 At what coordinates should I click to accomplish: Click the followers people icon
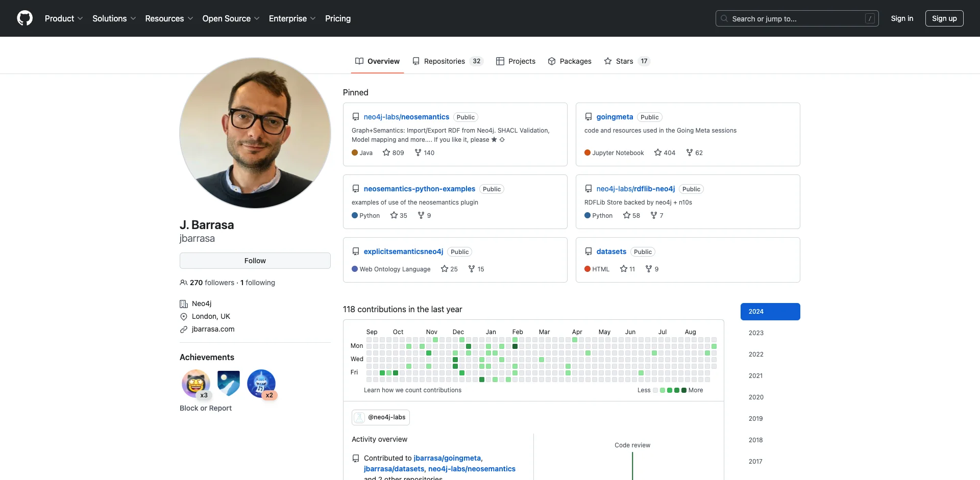click(x=184, y=283)
